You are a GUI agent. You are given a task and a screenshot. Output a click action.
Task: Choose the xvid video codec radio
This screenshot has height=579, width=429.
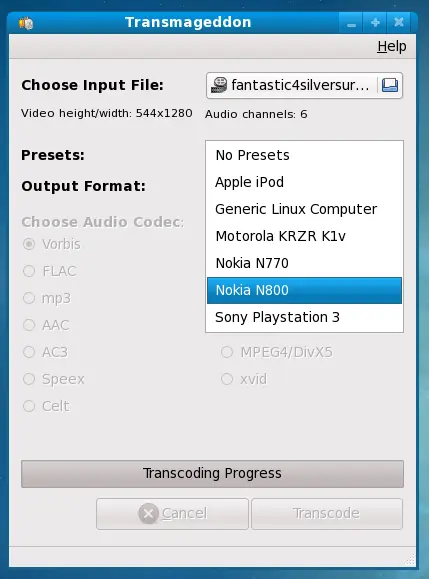coord(227,379)
